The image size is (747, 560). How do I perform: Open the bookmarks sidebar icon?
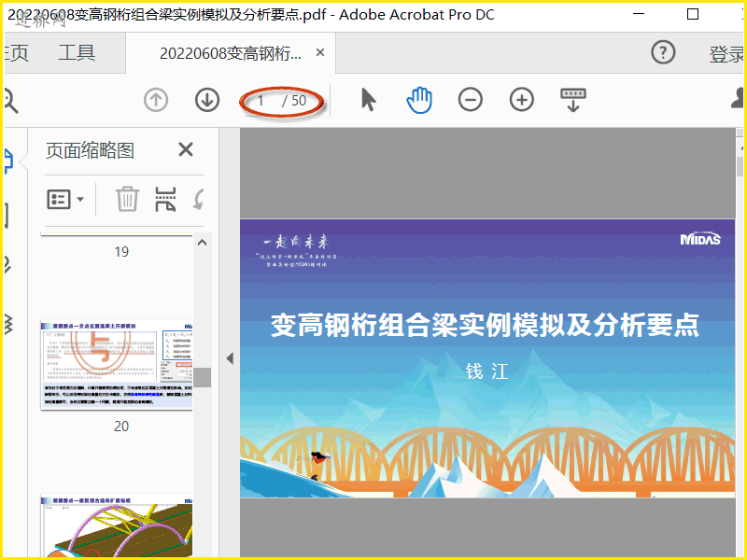click(x=7, y=216)
